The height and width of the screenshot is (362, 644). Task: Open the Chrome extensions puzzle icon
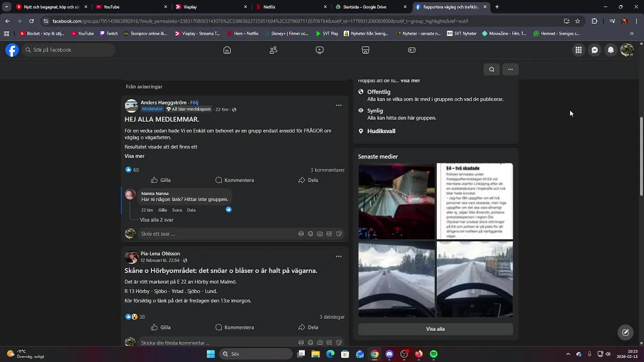pos(594,21)
